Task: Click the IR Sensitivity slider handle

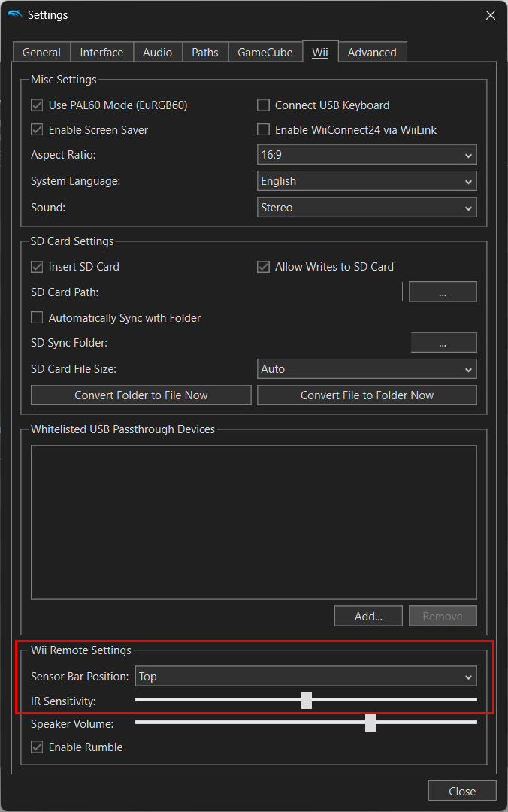Action: [x=307, y=700]
